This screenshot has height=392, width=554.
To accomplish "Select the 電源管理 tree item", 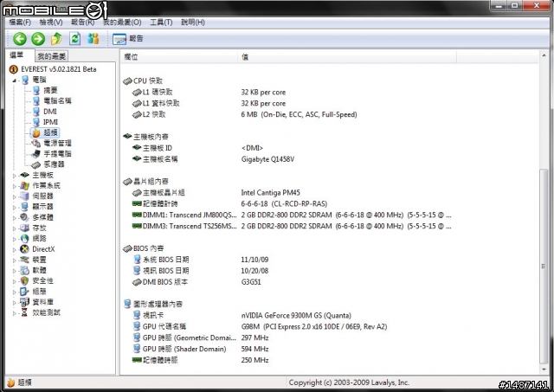I will [x=57, y=143].
